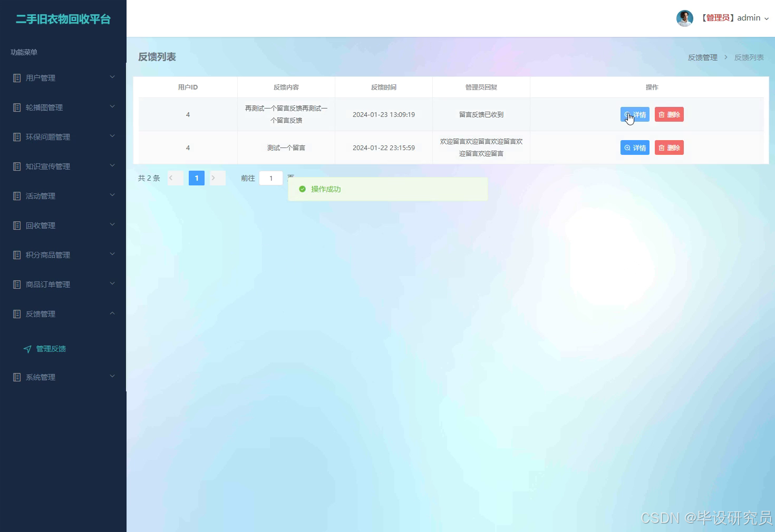The height and width of the screenshot is (532, 775).
Task: Click the 反馈管理 menu document icon
Action: point(17,314)
